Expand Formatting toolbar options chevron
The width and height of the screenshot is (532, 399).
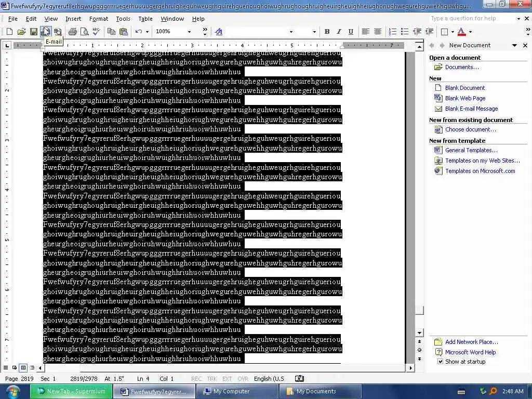pos(528,32)
